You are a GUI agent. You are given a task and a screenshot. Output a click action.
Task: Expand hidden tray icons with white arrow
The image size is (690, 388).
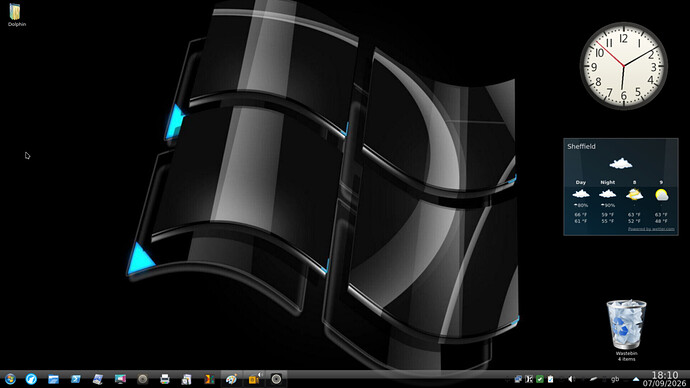636,379
